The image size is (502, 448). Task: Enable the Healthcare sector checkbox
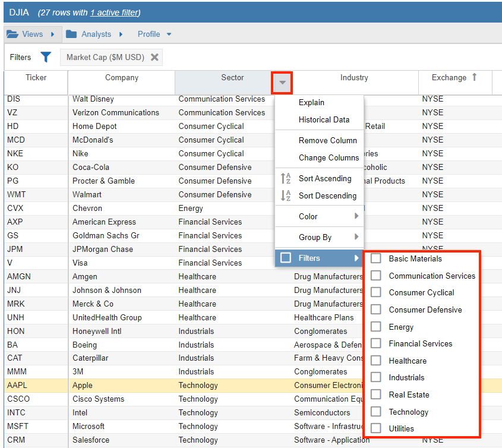(376, 361)
